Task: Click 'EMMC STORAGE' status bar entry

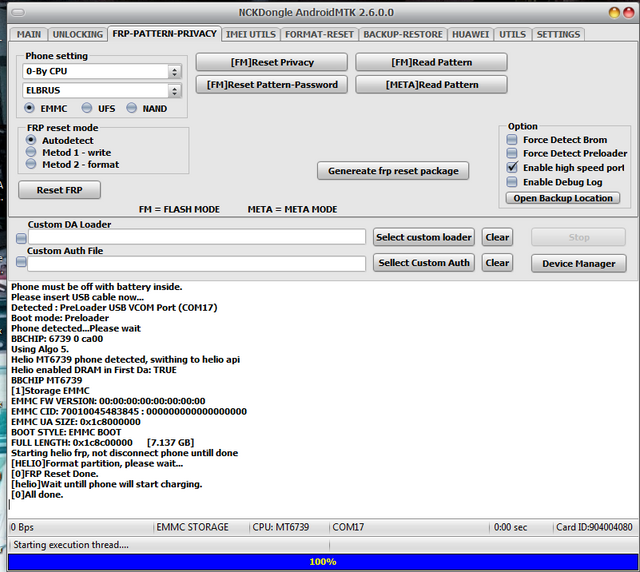Action: point(192,527)
